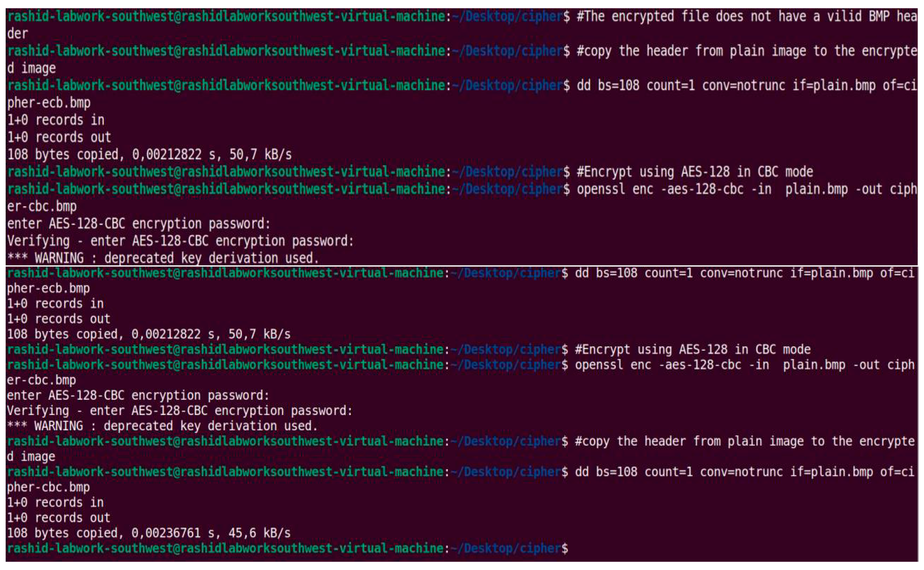Click the first '#Encrypt using AES-128 in CBC mode' comment
This screenshot has height=570, width=924.
point(695,172)
